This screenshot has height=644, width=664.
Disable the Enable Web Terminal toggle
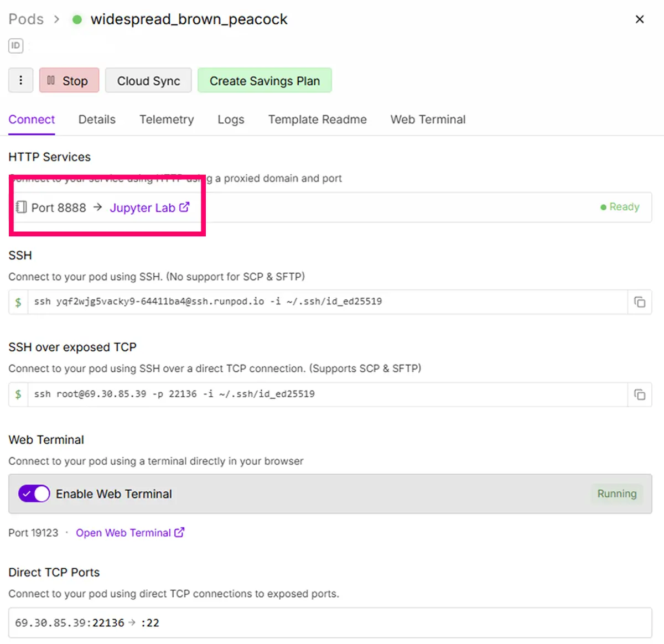[x=34, y=494]
